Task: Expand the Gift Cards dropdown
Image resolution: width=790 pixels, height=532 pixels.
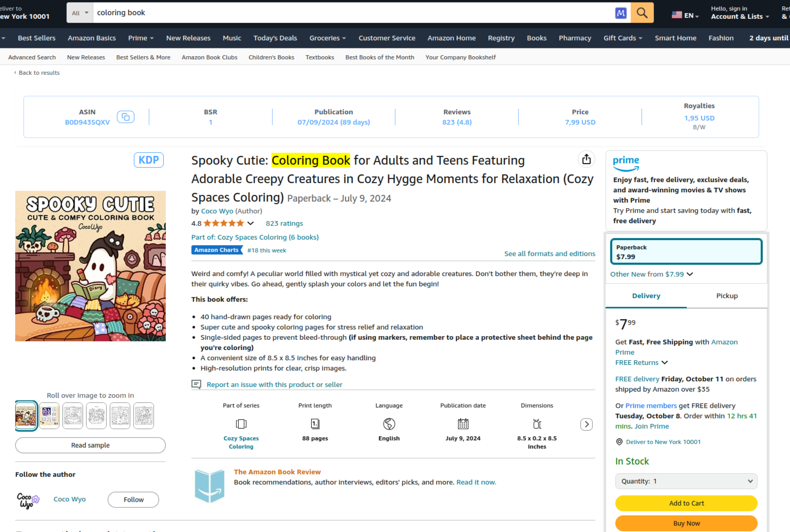Action: pyautogui.click(x=623, y=38)
